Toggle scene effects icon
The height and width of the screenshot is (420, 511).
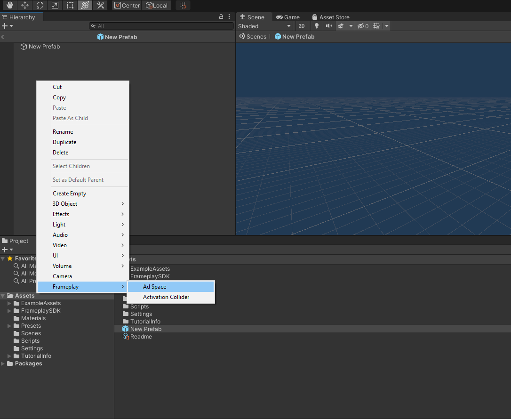click(x=341, y=26)
